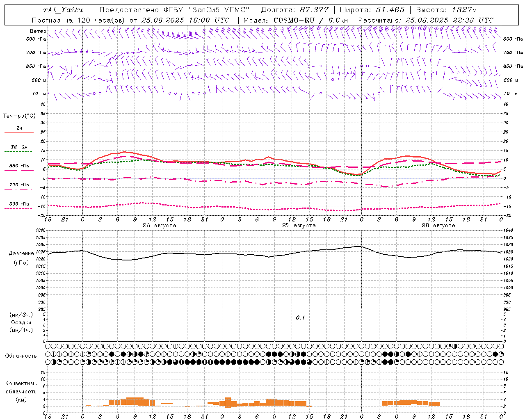The image size is (525, 420).
Task: Click the solid red line sample under 2м legend
Action: (x=19, y=132)
